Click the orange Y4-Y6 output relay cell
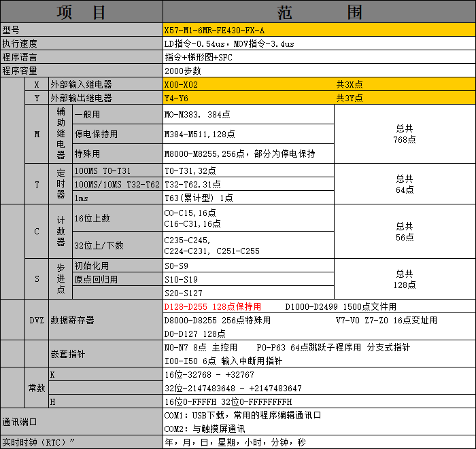The width and height of the screenshot is (476, 449). (248, 98)
